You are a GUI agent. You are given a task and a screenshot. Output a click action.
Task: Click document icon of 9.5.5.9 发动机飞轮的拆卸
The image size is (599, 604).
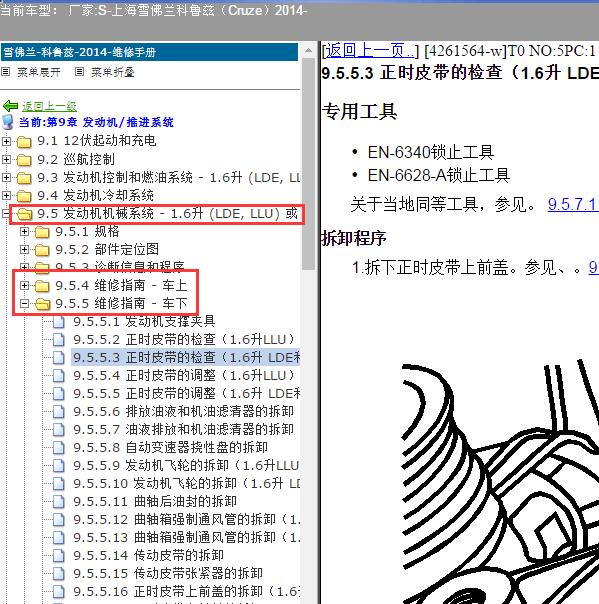click(x=59, y=465)
